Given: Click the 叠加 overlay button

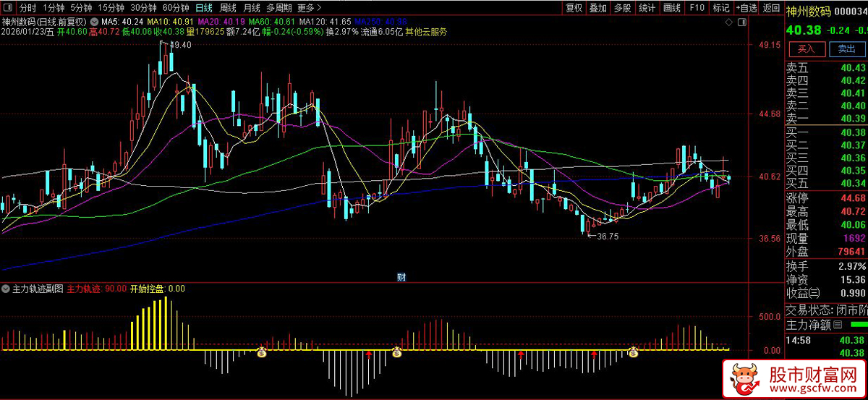Looking at the screenshot, I should point(598,8).
